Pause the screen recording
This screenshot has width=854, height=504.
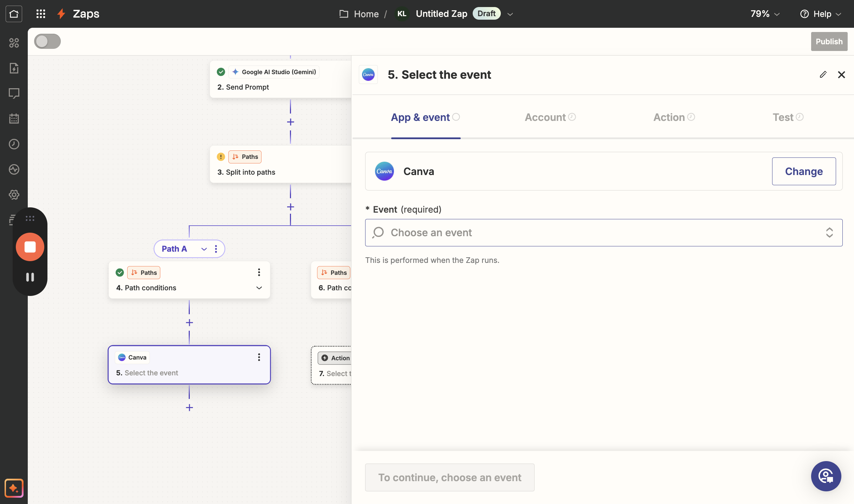[x=30, y=277]
